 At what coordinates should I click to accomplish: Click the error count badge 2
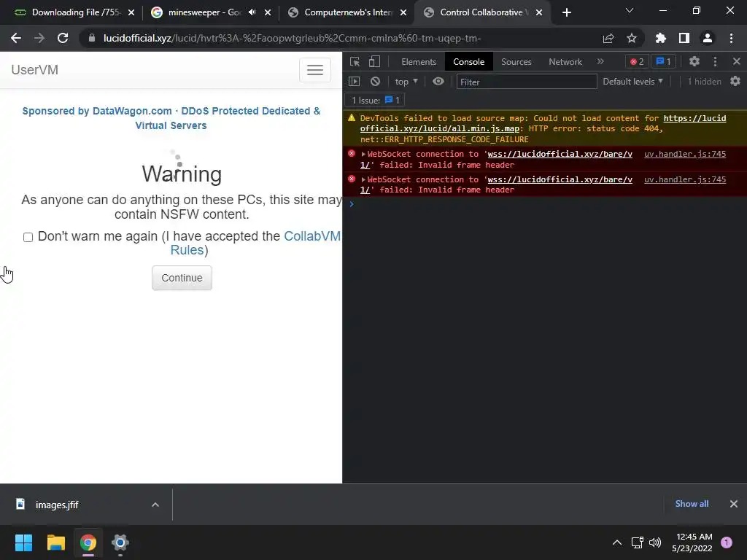click(637, 61)
